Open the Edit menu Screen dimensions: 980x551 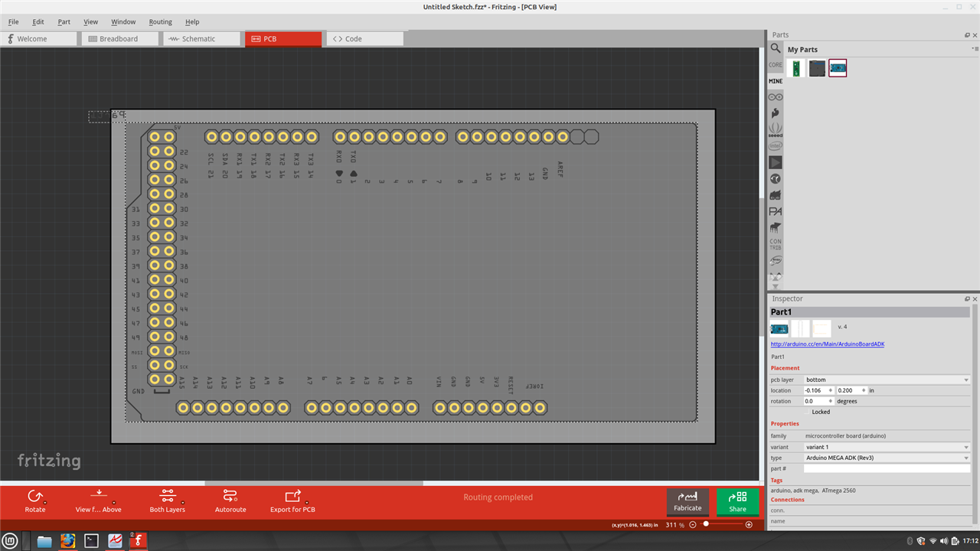(x=38, y=21)
